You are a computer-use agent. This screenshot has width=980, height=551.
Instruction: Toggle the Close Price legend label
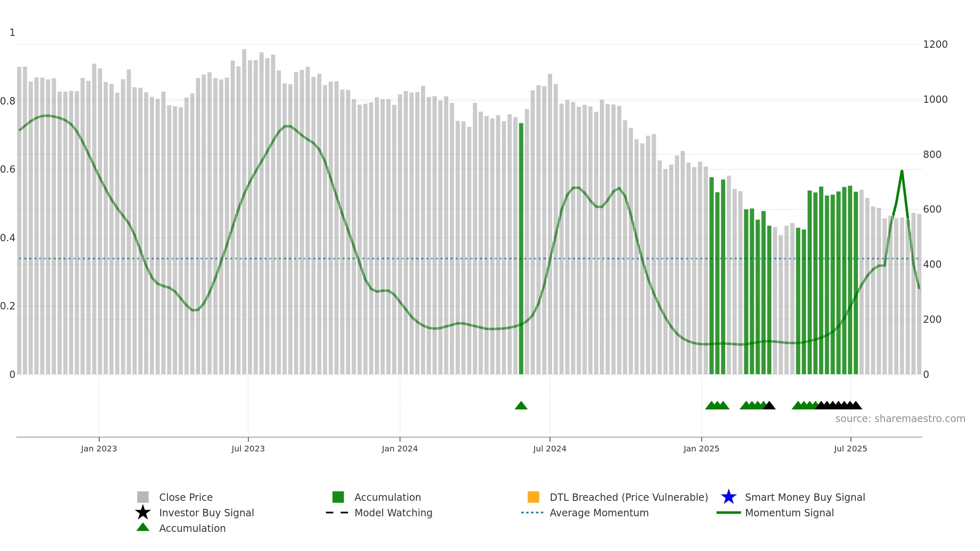pos(186,497)
